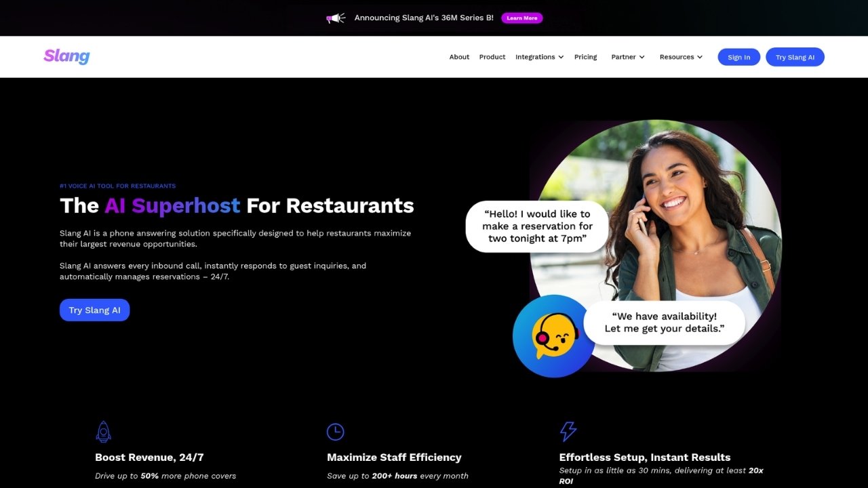Click the Sign In button
Image resolution: width=868 pixels, height=488 pixels.
click(739, 57)
